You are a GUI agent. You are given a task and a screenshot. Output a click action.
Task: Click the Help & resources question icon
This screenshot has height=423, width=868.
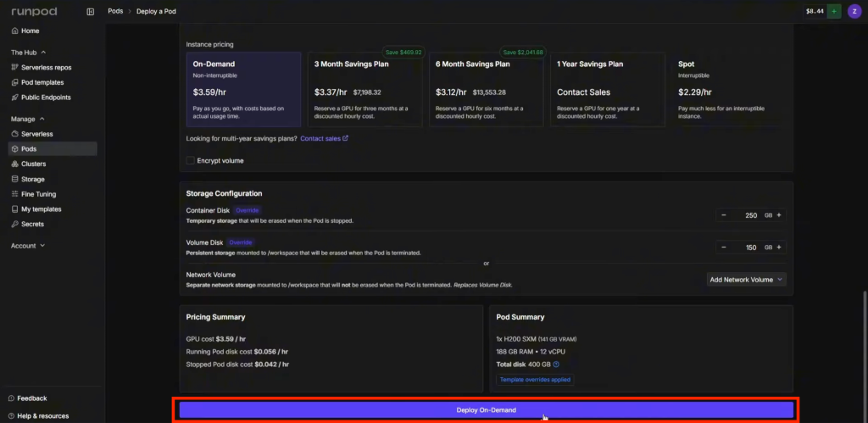[12, 416]
